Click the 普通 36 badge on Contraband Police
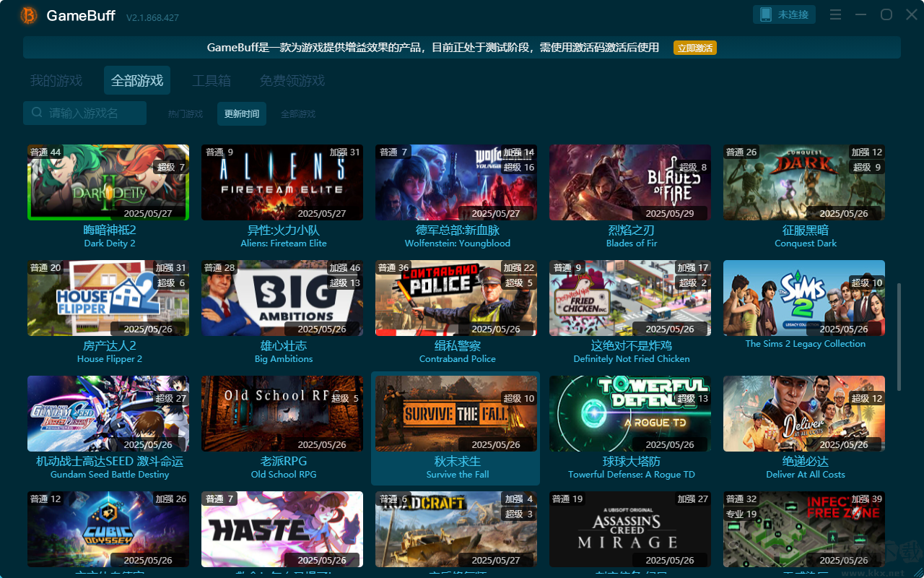Viewport: 924px width, 578px height. (393, 267)
